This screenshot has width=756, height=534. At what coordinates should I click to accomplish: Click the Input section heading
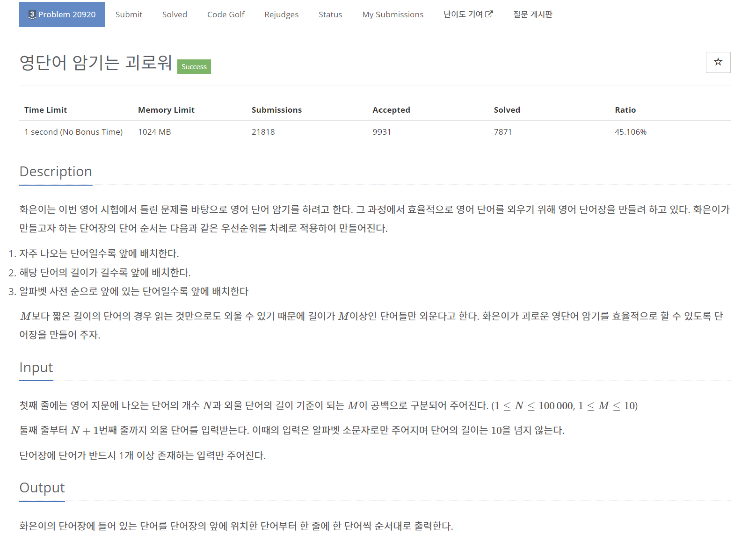36,368
